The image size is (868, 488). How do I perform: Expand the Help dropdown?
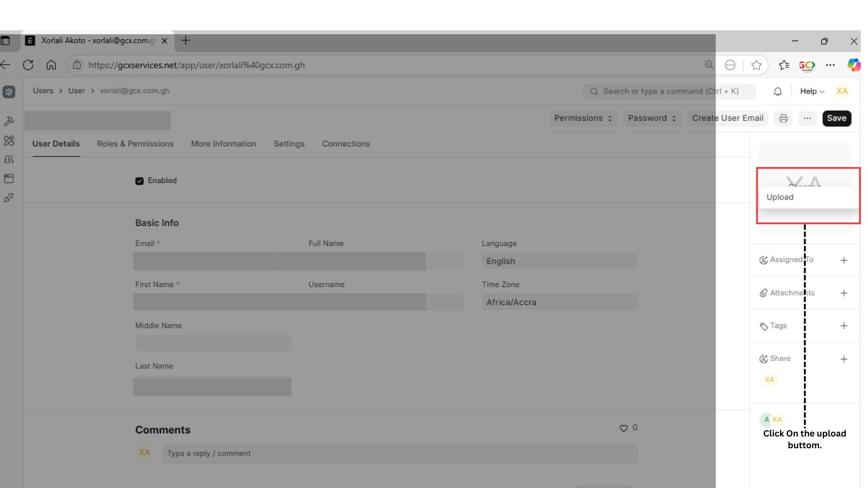(x=812, y=91)
